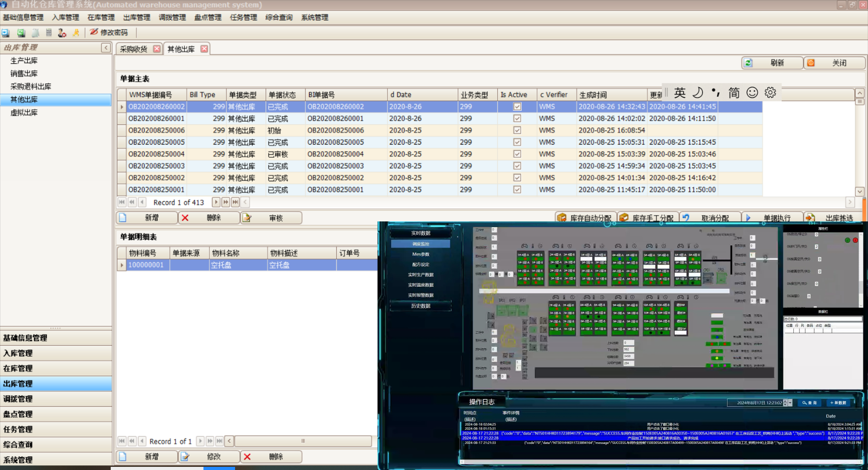Expand the 入库管理 sidebar section
868x470 pixels.
[x=56, y=353]
